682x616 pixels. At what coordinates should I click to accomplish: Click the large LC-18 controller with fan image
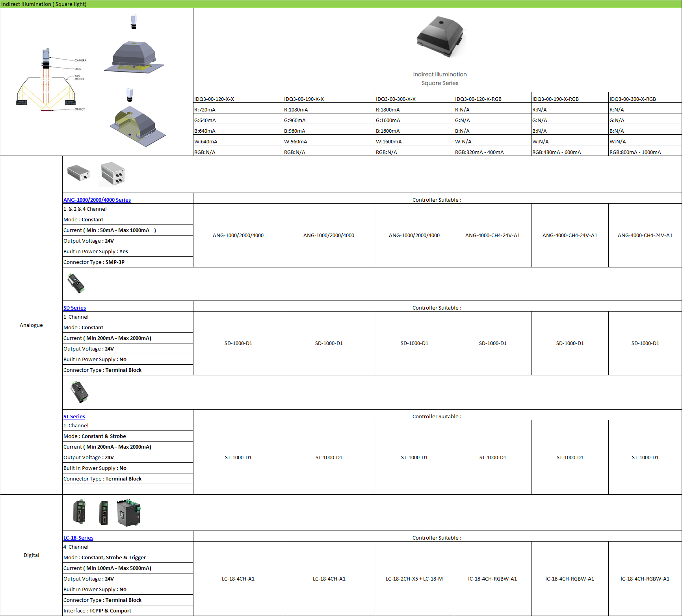pos(129,513)
